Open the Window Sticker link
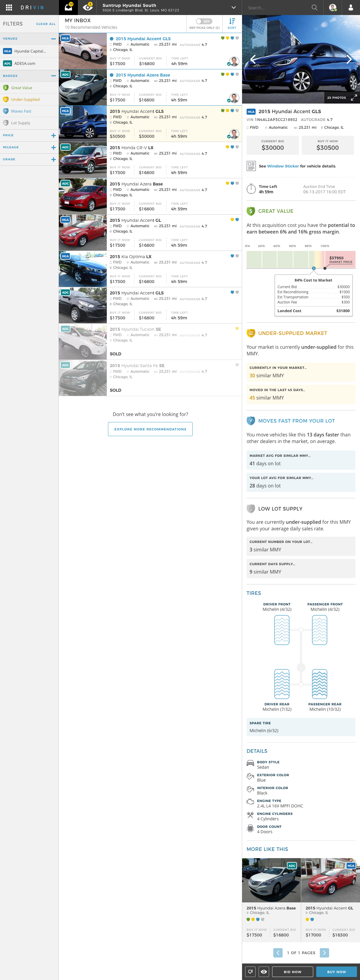The image size is (360, 980). pyautogui.click(x=283, y=166)
